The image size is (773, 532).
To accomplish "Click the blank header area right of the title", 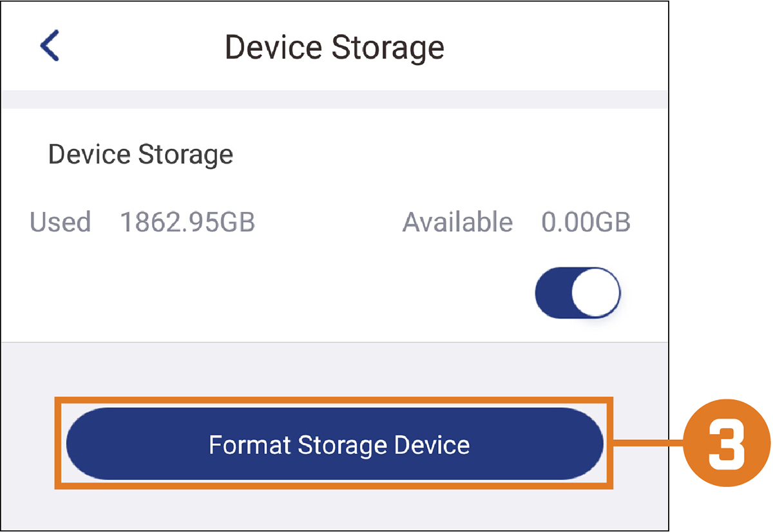I will (x=554, y=47).
